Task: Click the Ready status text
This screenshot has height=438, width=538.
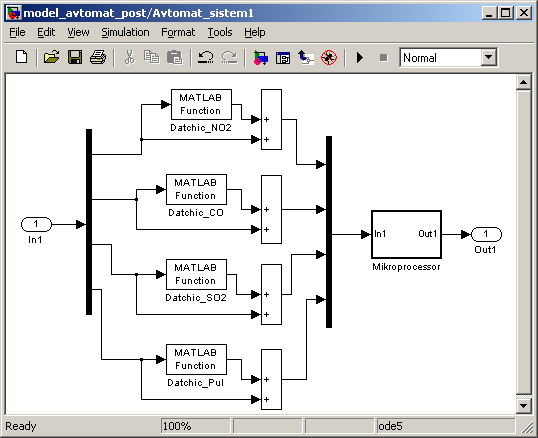Action: pyautogui.click(x=21, y=426)
